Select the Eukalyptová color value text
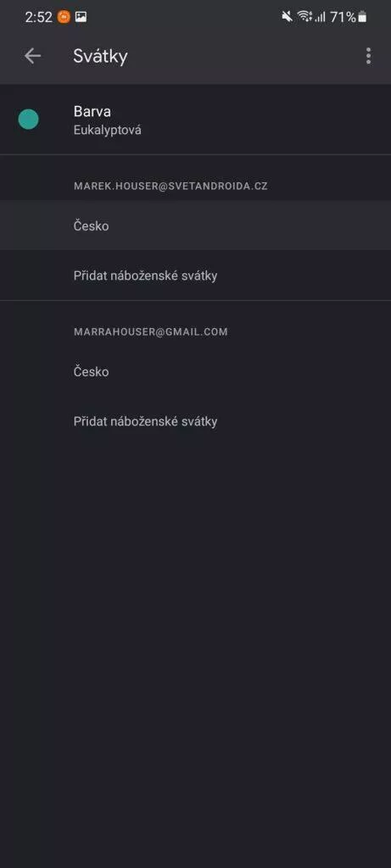Screen dimensions: 391x868 (x=107, y=131)
